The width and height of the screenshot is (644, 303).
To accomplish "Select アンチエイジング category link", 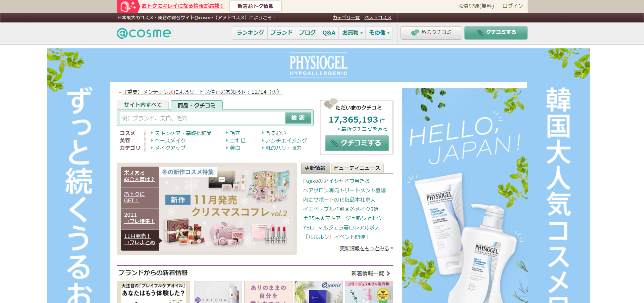I will 286,140.
